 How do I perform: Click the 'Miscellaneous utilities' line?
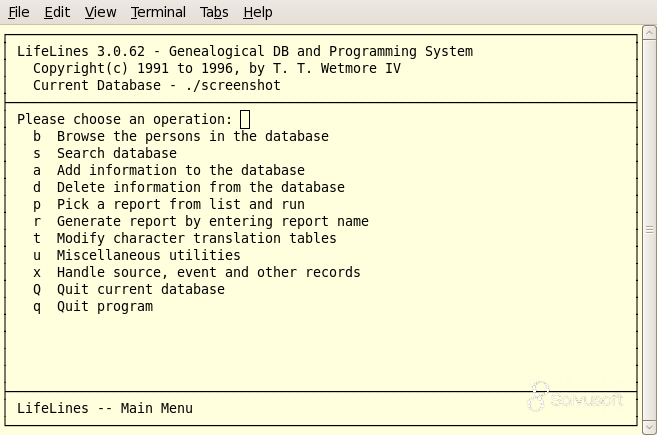[x=149, y=255]
